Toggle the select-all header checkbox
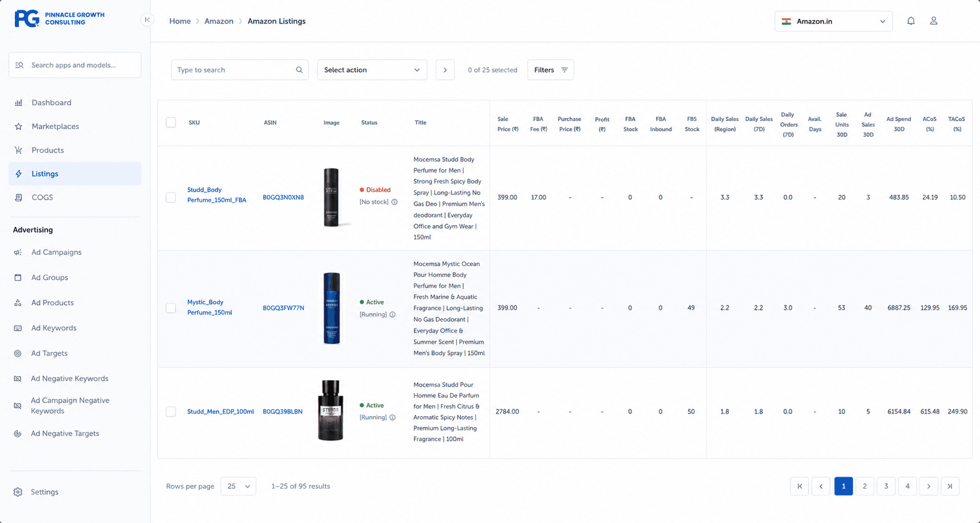 tap(171, 122)
